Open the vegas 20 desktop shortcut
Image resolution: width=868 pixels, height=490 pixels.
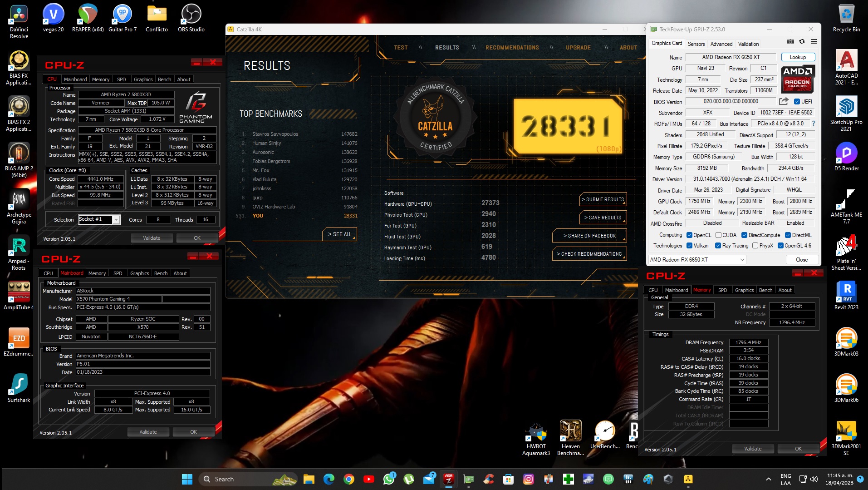[x=53, y=18]
